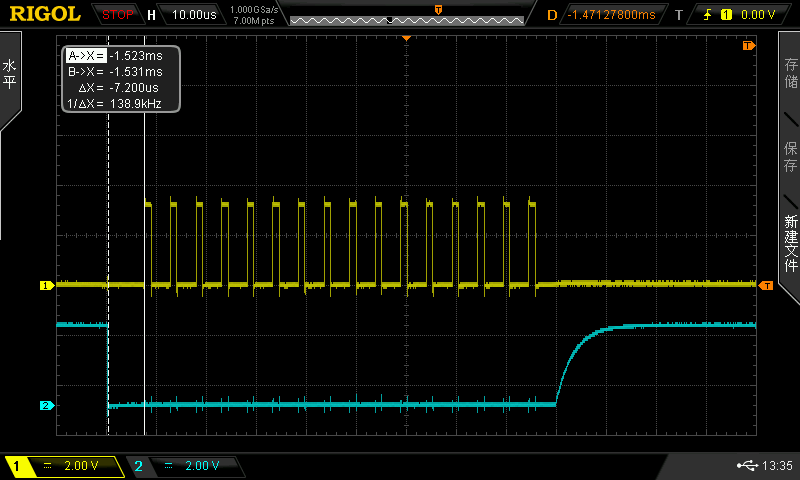Click the yellow channel 1 ground marker

(46, 286)
